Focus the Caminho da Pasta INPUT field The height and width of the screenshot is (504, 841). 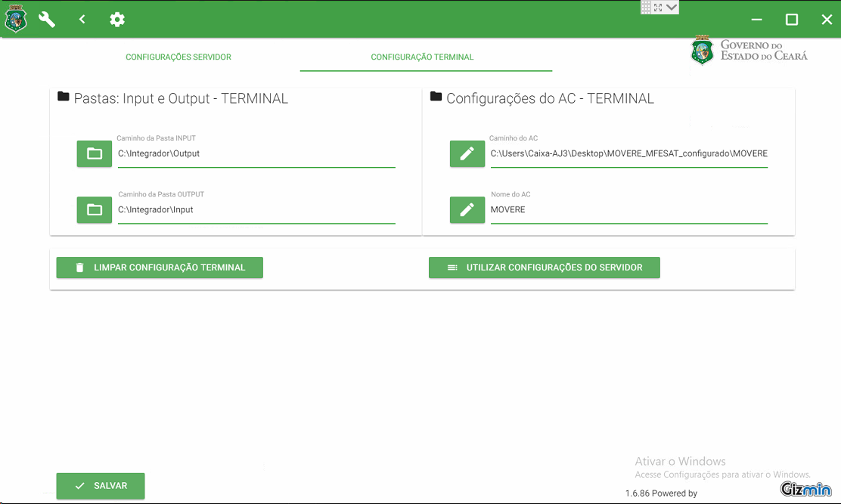[256, 153]
